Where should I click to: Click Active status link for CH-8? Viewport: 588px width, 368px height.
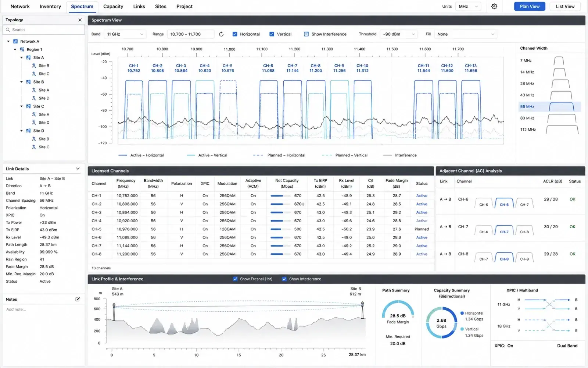[422, 254]
